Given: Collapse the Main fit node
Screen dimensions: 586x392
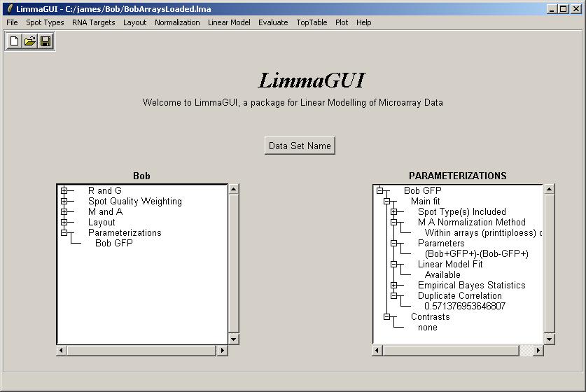Looking at the screenshot, I should click(x=386, y=201).
